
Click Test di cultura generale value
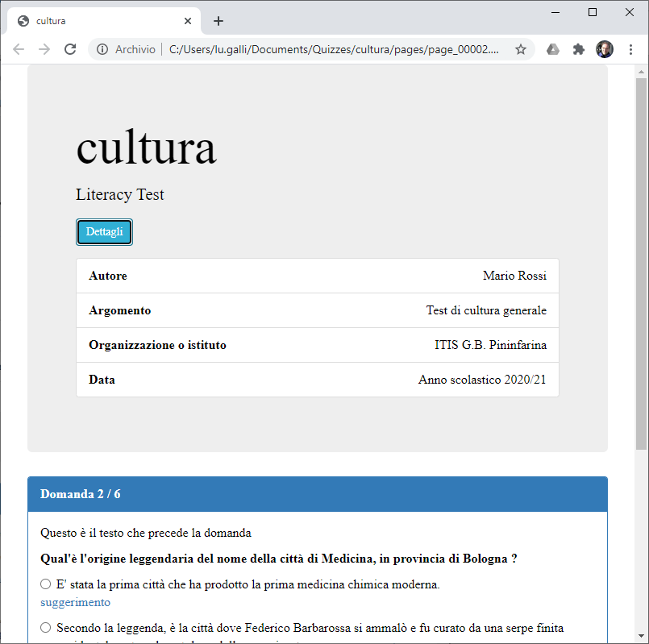(486, 310)
